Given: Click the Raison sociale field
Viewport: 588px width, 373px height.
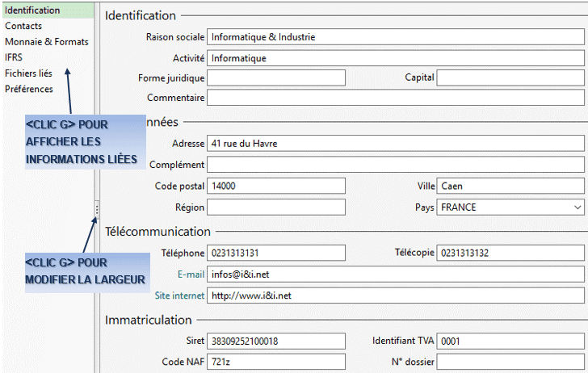Looking at the screenshot, I should click(396, 37).
